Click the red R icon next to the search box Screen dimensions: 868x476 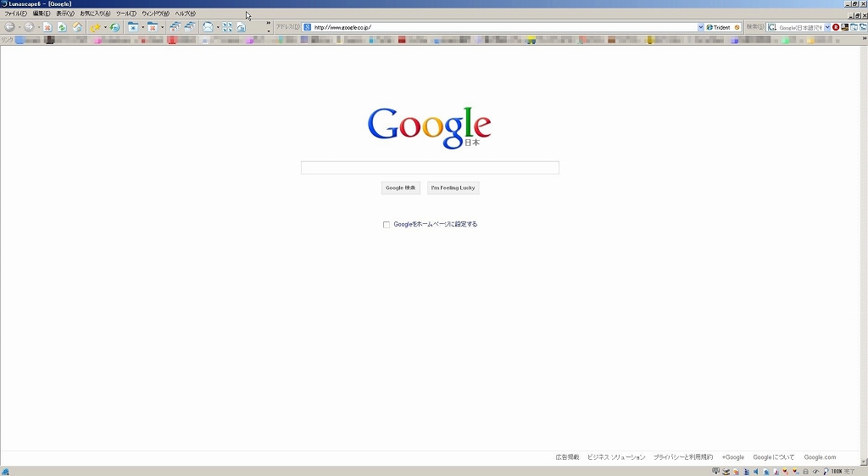click(x=836, y=27)
